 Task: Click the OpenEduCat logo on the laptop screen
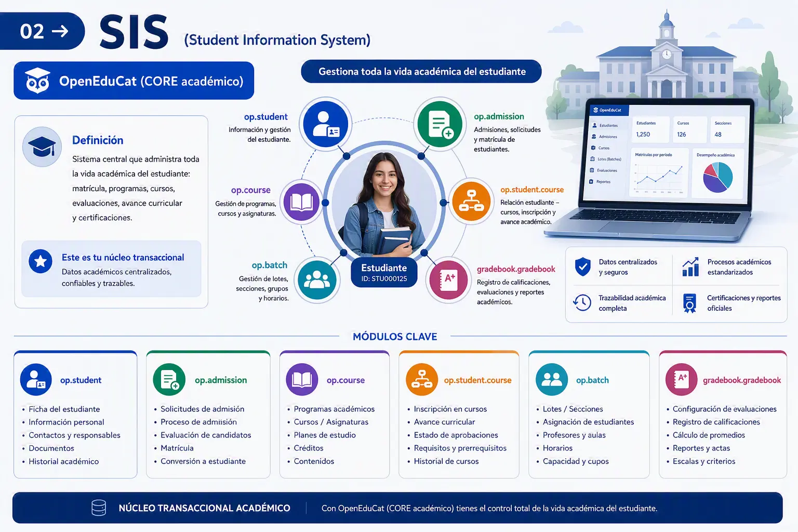(607, 110)
